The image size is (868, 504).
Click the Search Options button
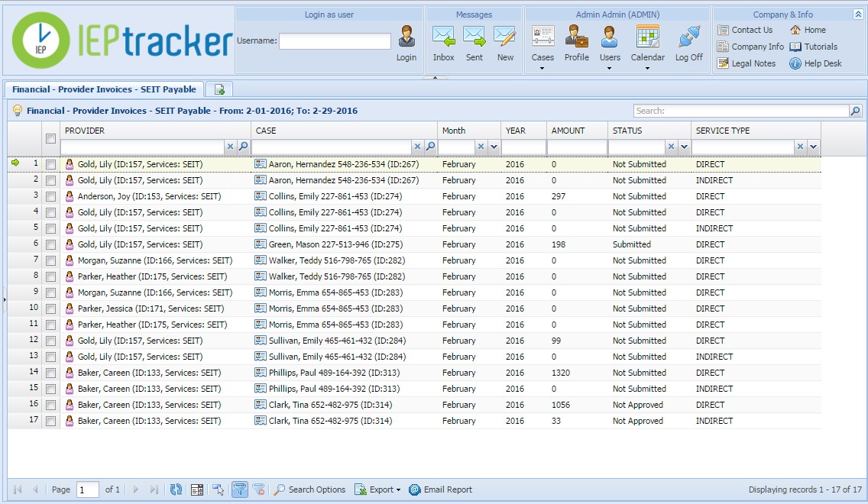309,489
